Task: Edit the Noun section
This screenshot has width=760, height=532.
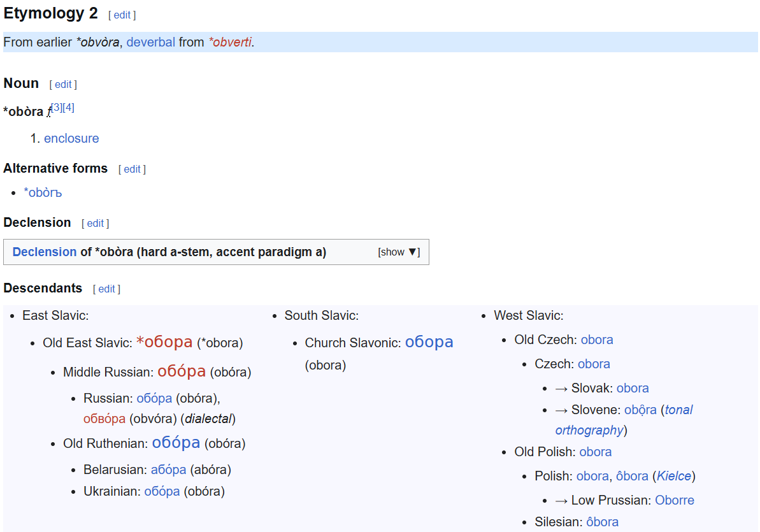Action: (63, 84)
